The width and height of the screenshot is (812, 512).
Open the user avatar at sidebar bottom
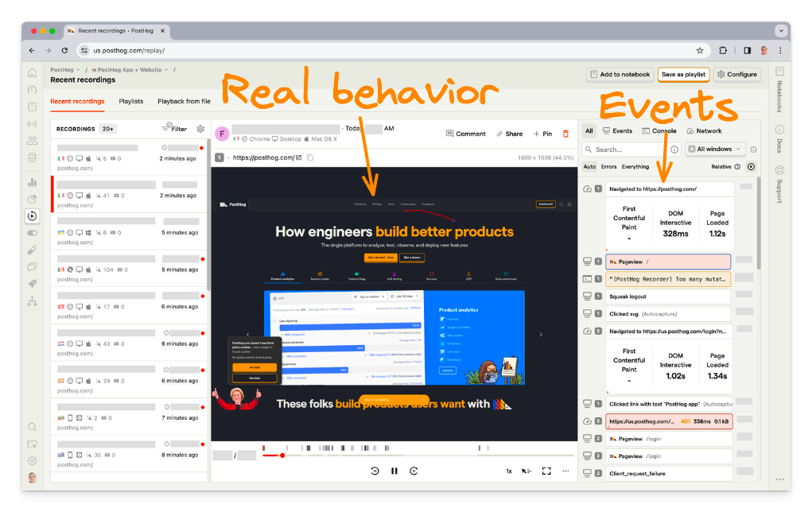pos(32,477)
